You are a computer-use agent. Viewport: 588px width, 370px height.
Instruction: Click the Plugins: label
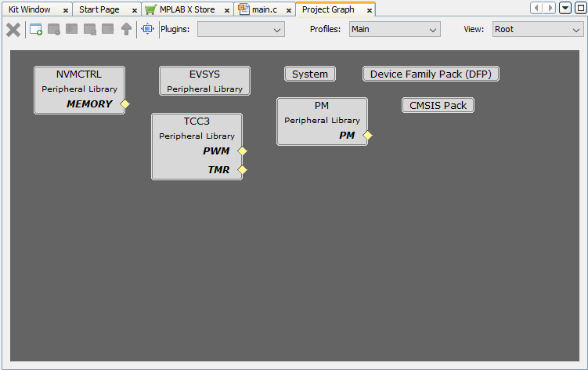(x=175, y=29)
